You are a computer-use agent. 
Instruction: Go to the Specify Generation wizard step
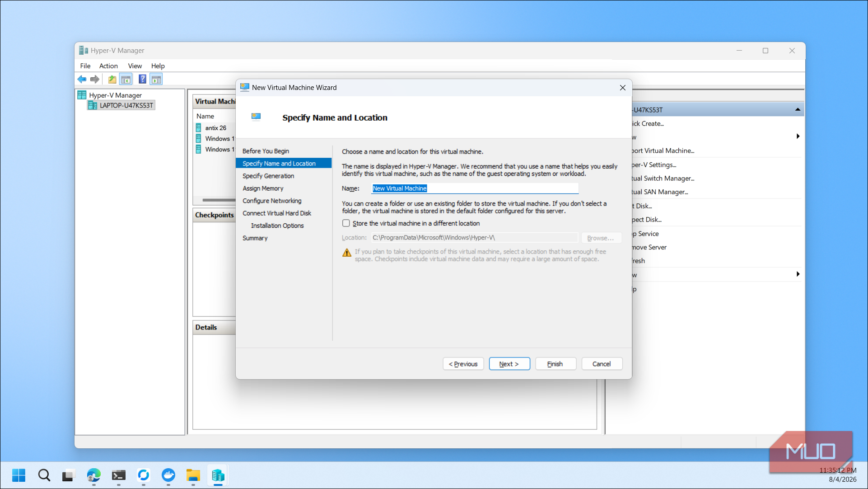coord(268,176)
